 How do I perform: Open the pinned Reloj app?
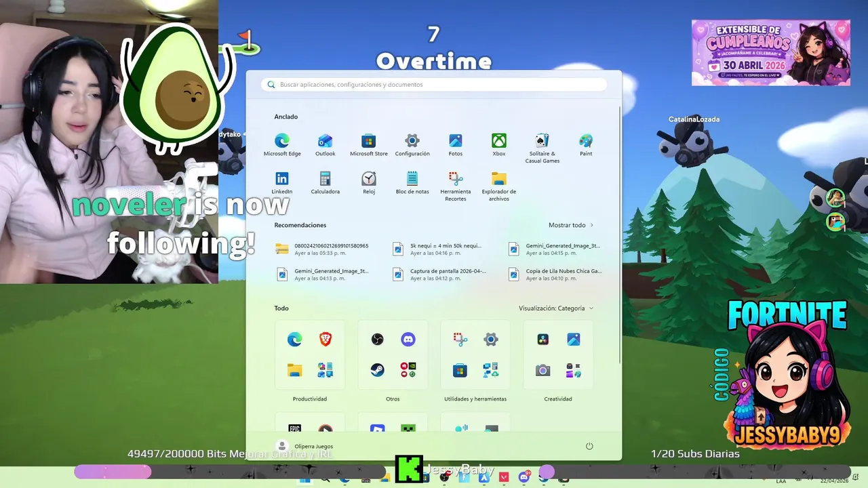click(369, 182)
